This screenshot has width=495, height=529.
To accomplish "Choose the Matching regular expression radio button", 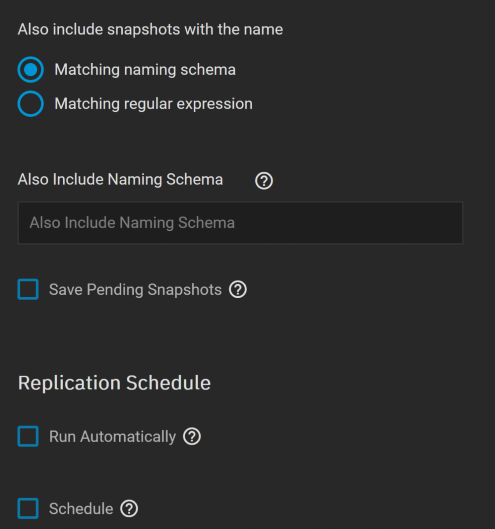I will tap(31, 104).
